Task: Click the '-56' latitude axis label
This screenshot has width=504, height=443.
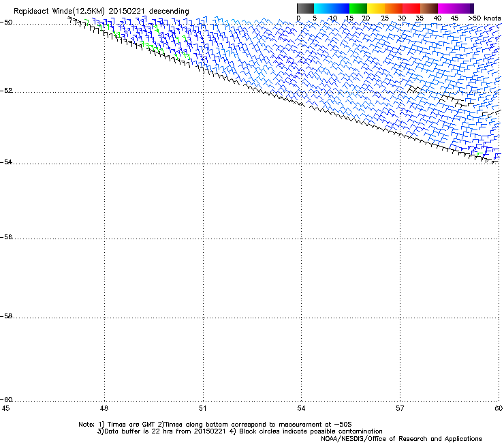Action: point(6,236)
